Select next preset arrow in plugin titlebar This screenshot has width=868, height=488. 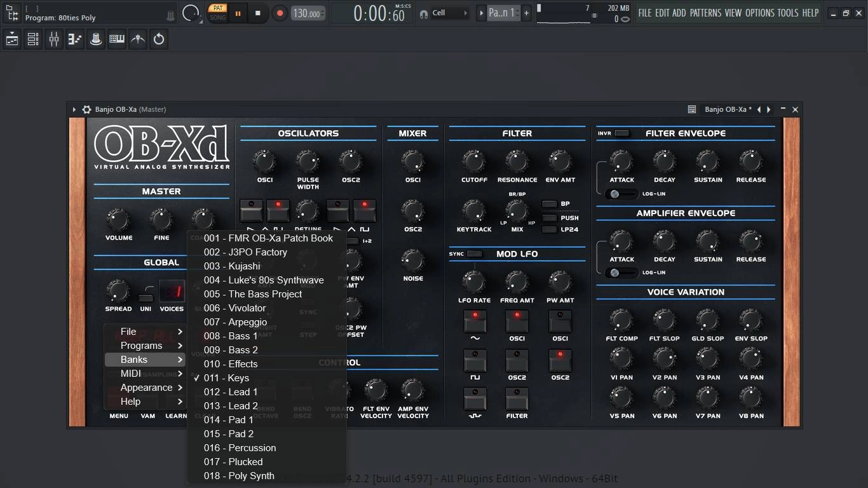point(769,109)
